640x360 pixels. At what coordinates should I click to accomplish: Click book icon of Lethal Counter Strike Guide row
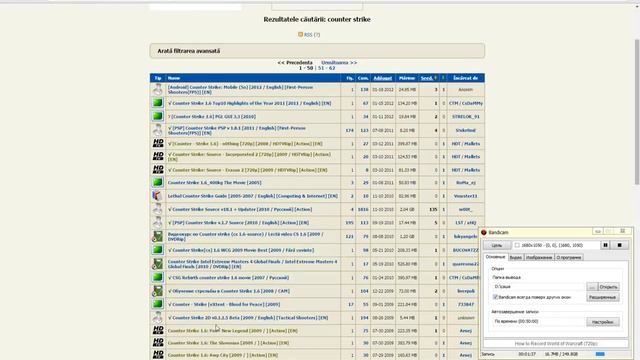[x=158, y=196]
